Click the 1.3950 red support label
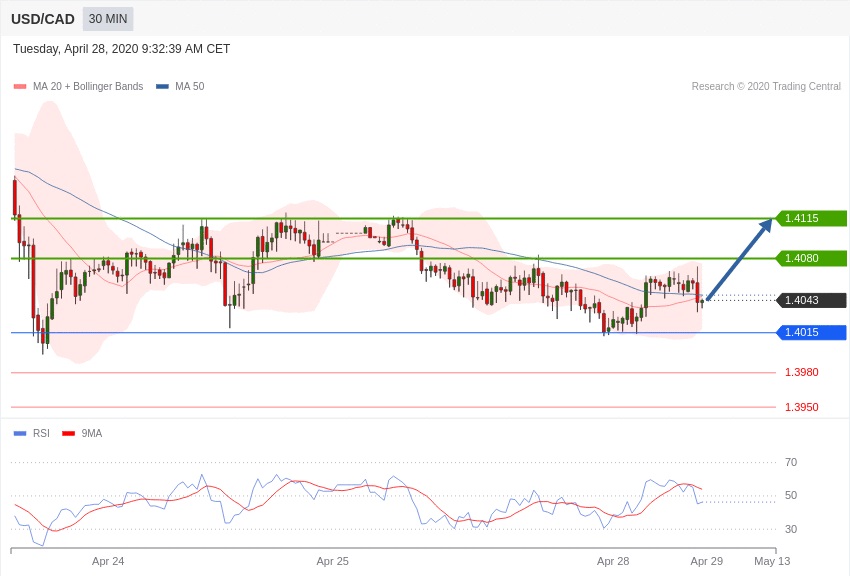Image resolution: width=850 pixels, height=576 pixels. (x=801, y=407)
